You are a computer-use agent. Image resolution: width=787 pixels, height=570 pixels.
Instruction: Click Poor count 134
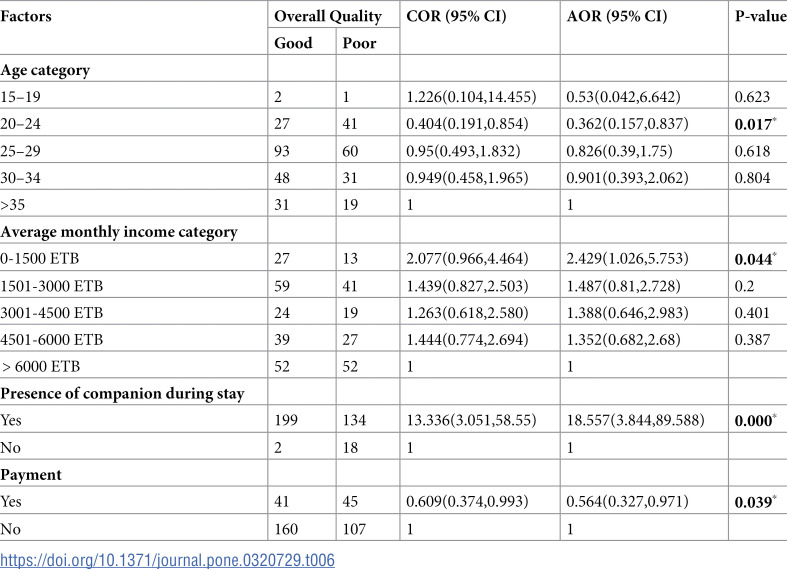click(354, 420)
